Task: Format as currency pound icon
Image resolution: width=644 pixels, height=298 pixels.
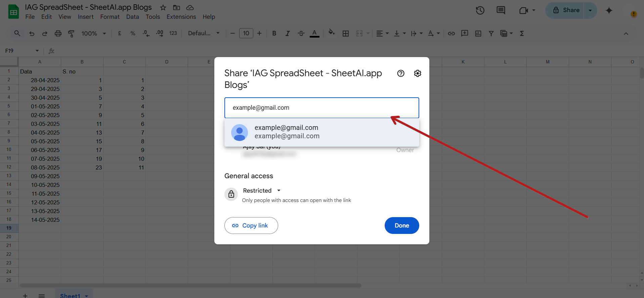Action: click(120, 33)
